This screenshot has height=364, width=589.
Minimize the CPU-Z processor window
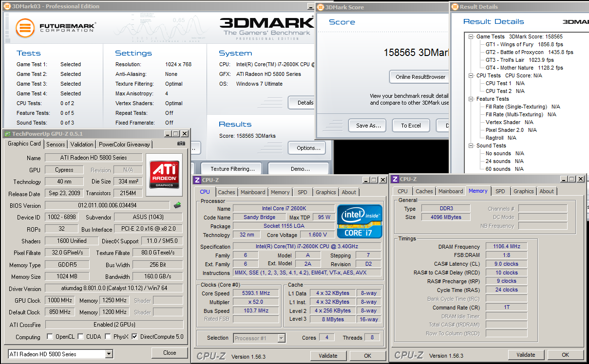tap(365, 180)
